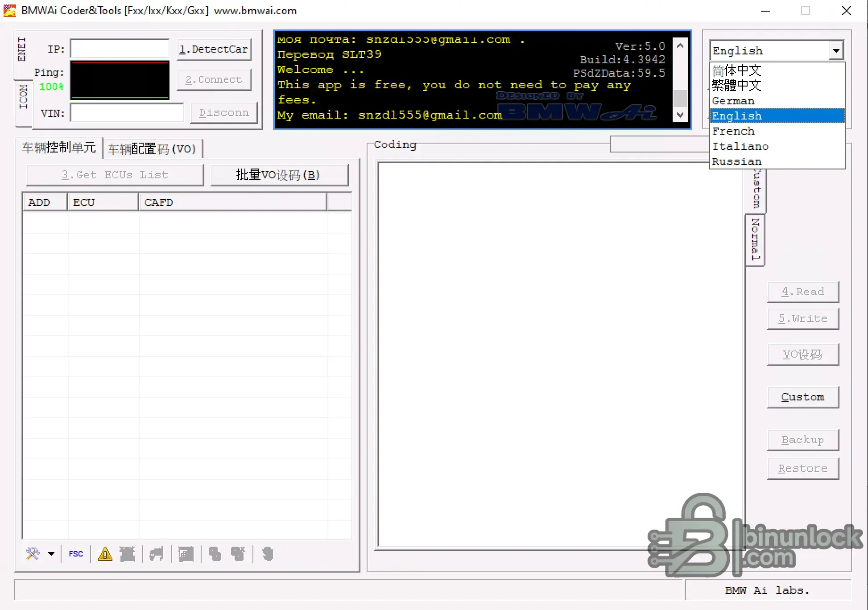Click the 5.Write button
This screenshot has height=610, width=868.
pyautogui.click(x=803, y=318)
